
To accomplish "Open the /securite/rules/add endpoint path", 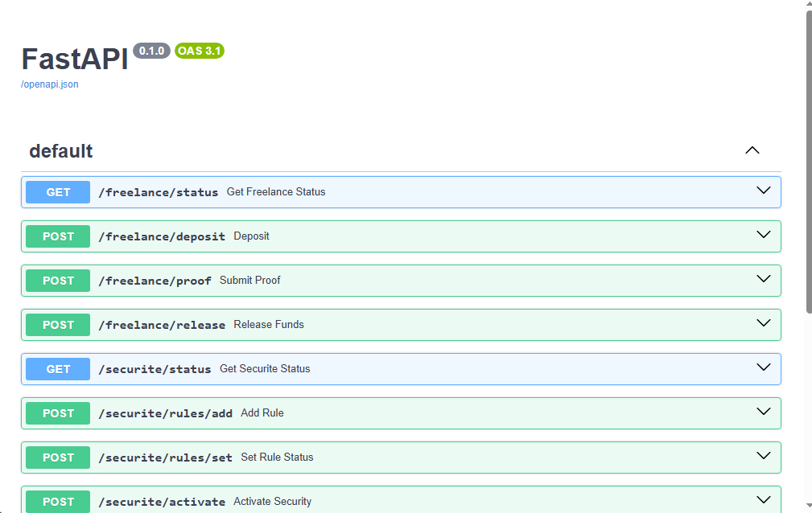I will [166, 413].
